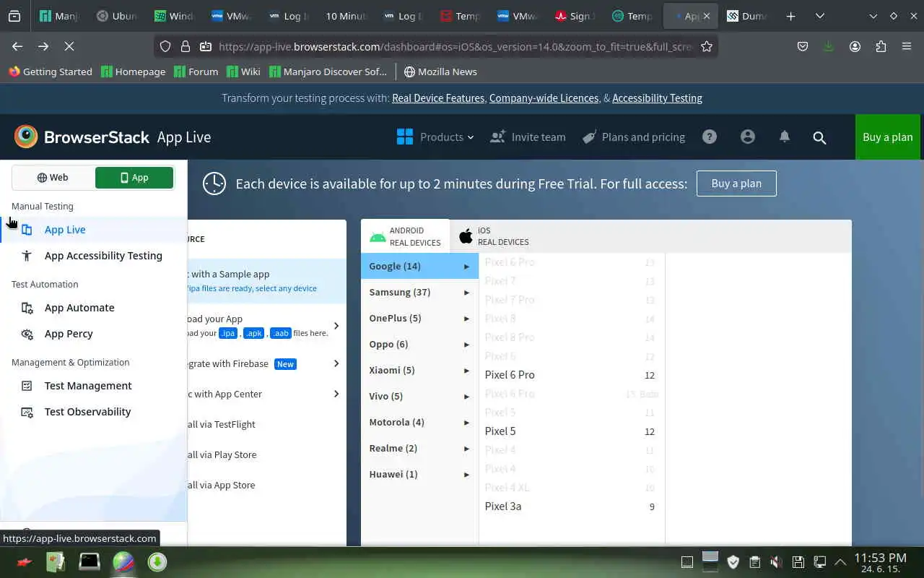Expand Motorola (4) device list
The width and height of the screenshot is (924, 578).
419,422
